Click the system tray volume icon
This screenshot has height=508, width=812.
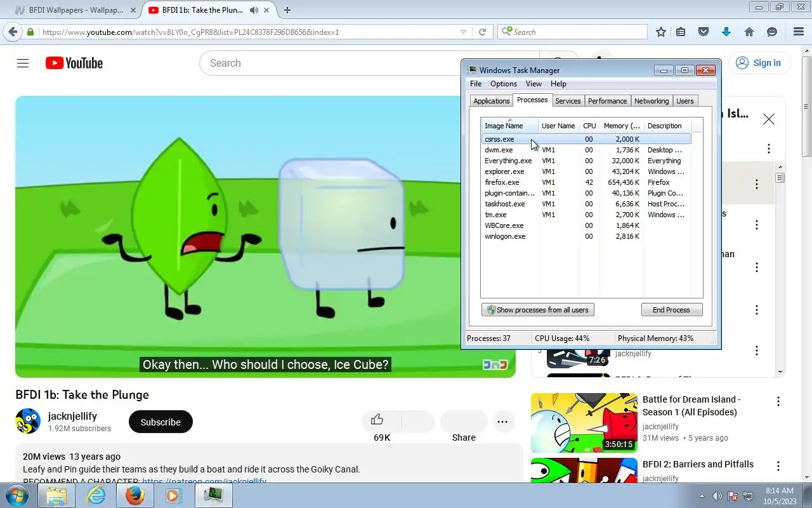tap(717, 496)
